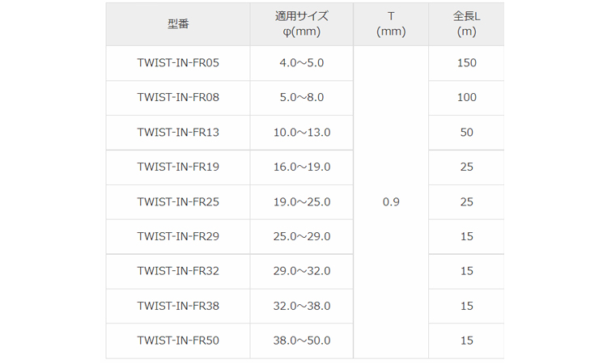The image size is (607, 364).
Task: Click the TWIST-IN-FR32 model cell
Action: [x=178, y=272]
